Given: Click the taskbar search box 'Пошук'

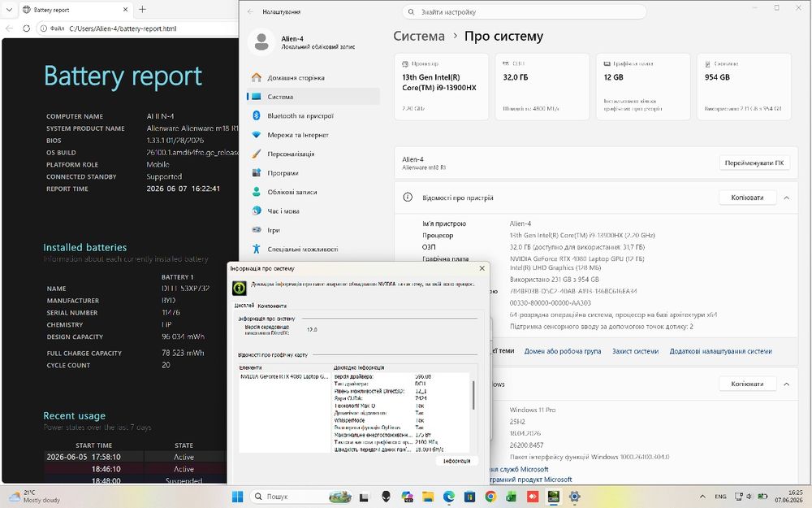Looking at the screenshot, I should pos(301,497).
